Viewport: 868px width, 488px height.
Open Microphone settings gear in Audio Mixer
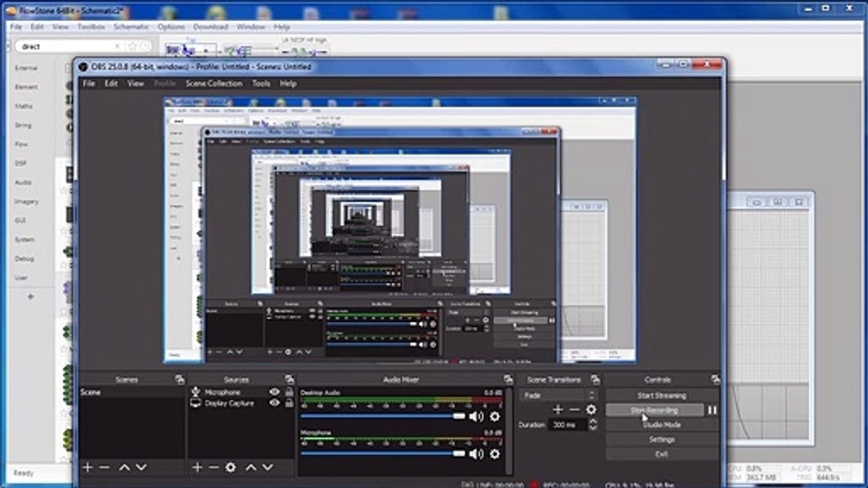coord(494,453)
